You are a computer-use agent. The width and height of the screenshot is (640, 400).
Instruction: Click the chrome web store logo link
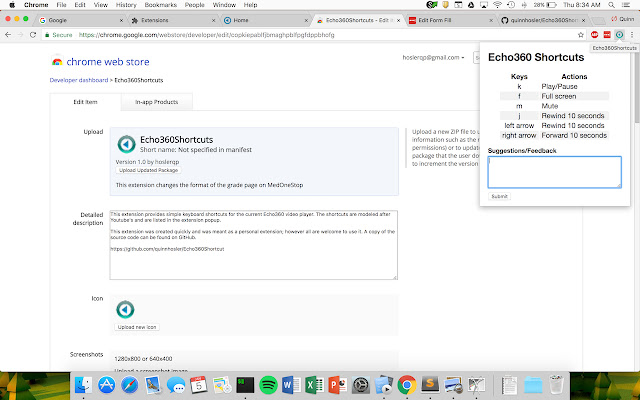click(100, 62)
